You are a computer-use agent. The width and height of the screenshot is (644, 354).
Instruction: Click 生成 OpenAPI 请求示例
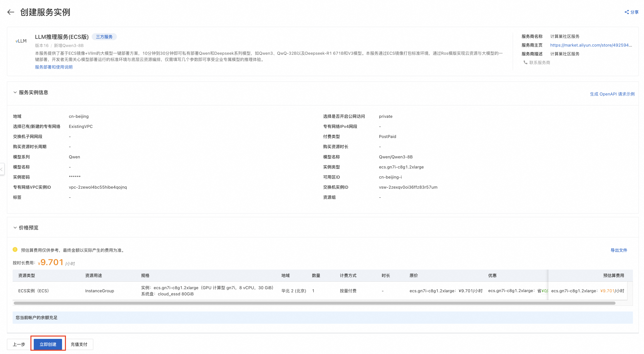coord(612,94)
